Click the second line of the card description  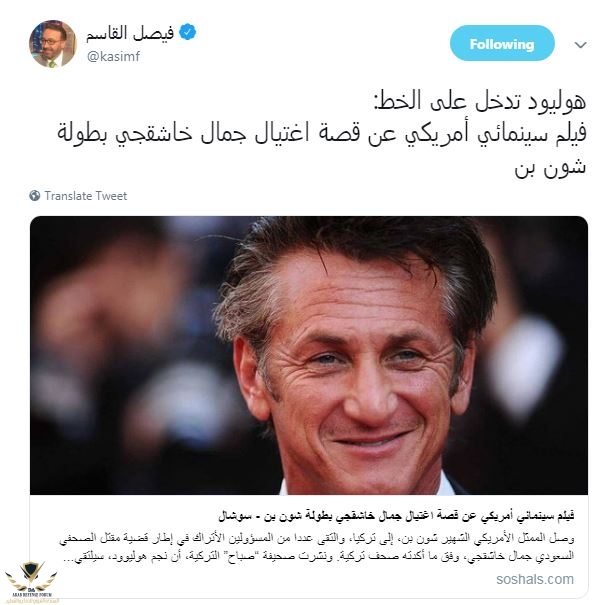[318, 557]
